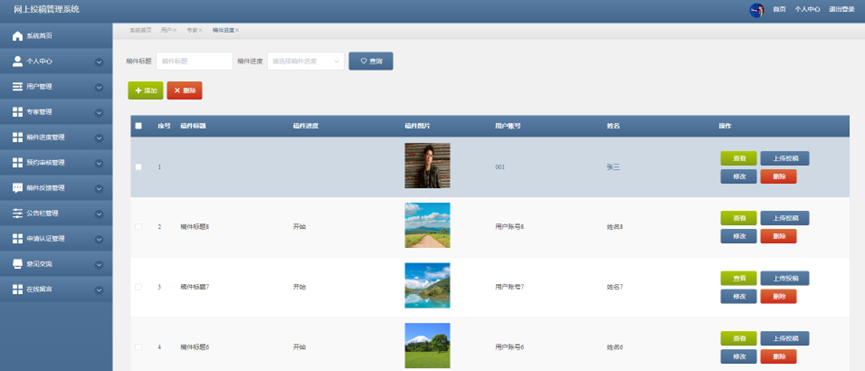The height and width of the screenshot is (371, 865).
Task: Click the grid icon for 预约审核管理
Action: pos(18,163)
